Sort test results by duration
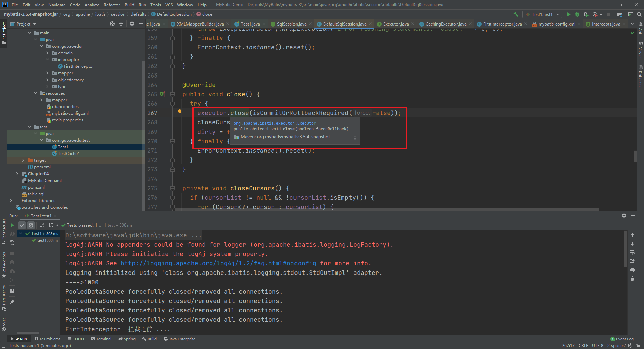 pyautogui.click(x=51, y=225)
